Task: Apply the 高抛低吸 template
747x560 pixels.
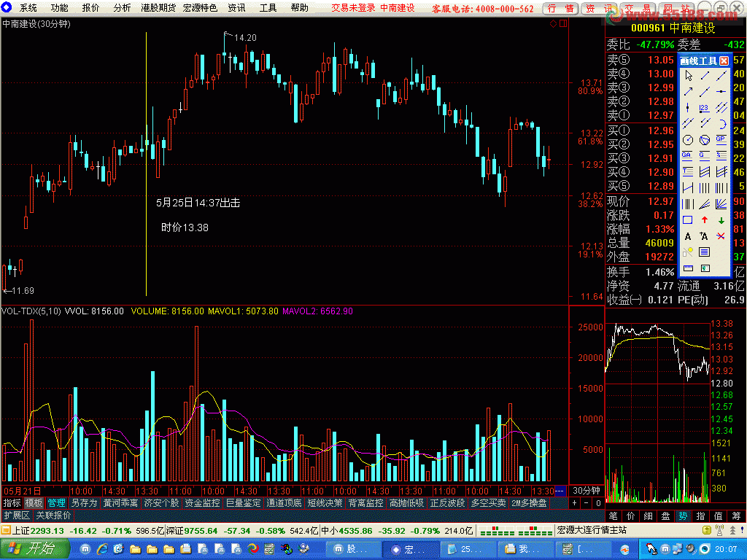Action: [406, 503]
